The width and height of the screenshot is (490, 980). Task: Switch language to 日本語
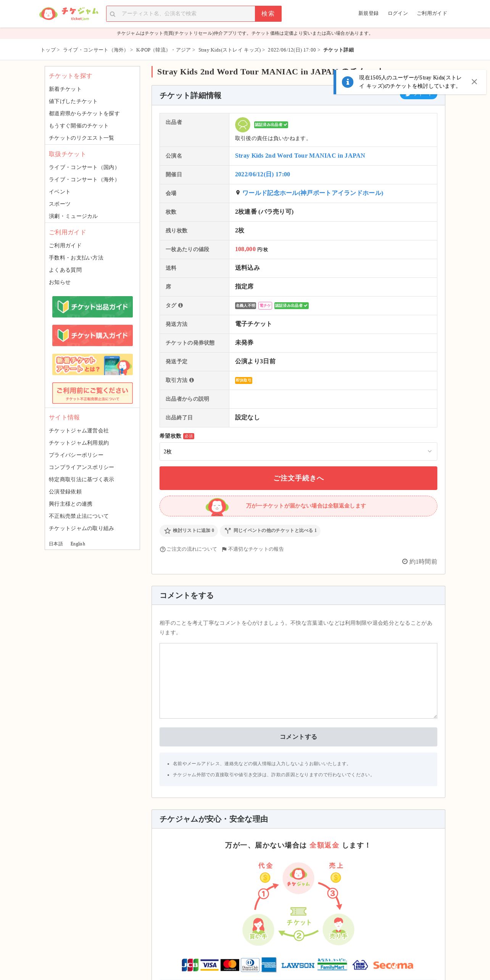click(56, 544)
